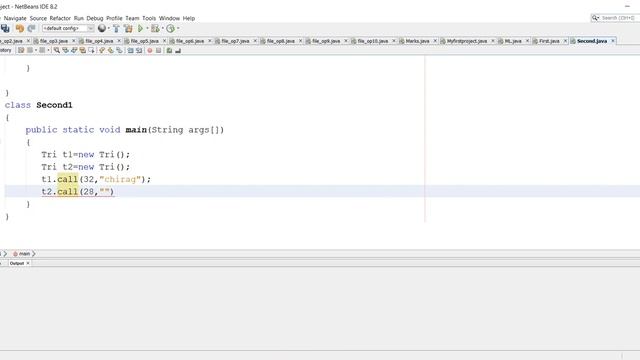Switch to the file_op3.java tab

pyautogui.click(x=53, y=41)
